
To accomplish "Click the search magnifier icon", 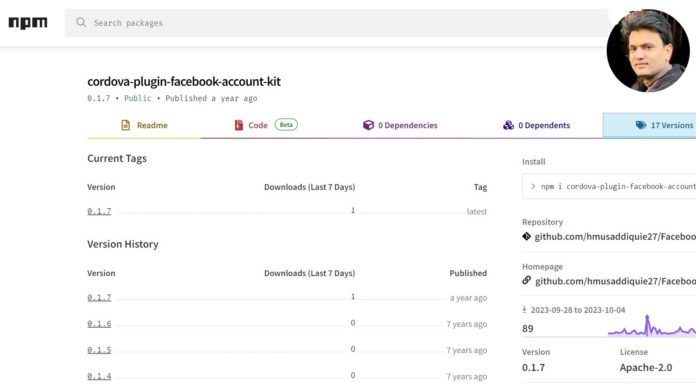I will coord(81,22).
